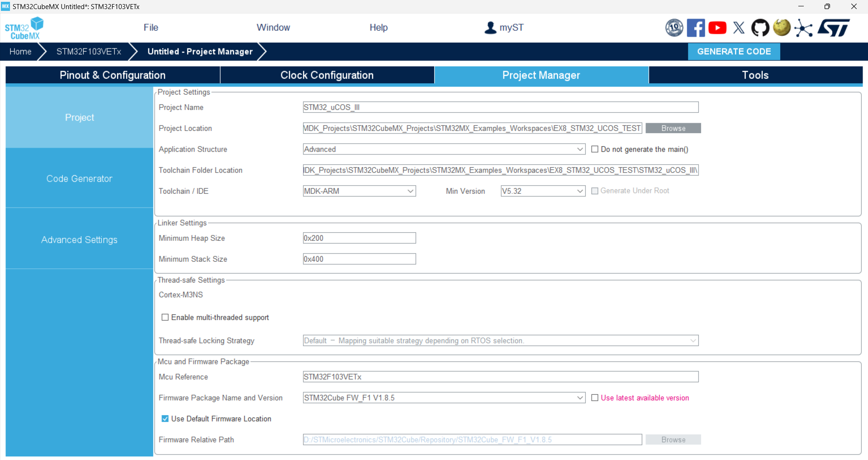Image resolution: width=868 pixels, height=460 pixels.
Task: Open the Help menu
Action: click(x=379, y=28)
